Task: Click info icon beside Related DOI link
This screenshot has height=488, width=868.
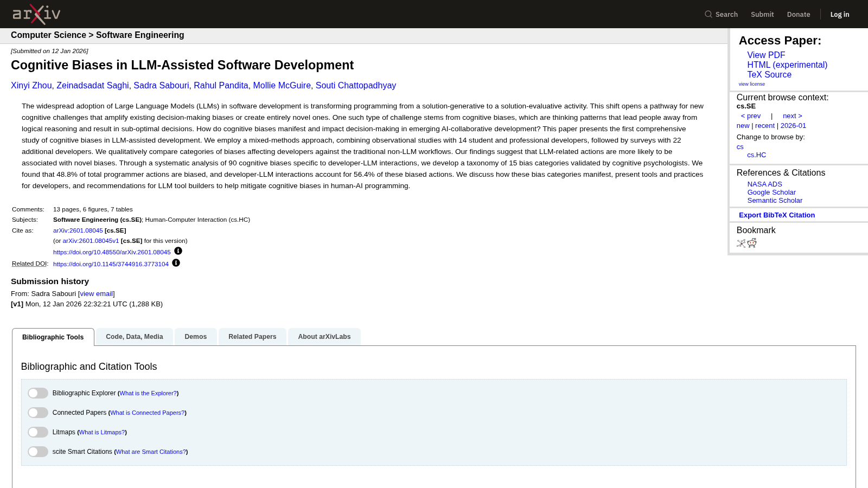Action: click(176, 263)
